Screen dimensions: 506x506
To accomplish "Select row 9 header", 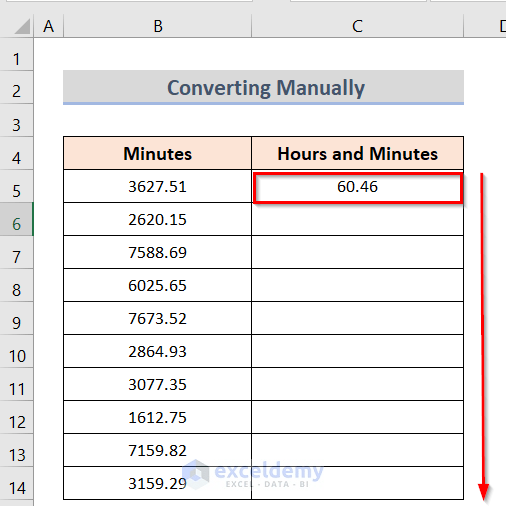I will [x=16, y=318].
